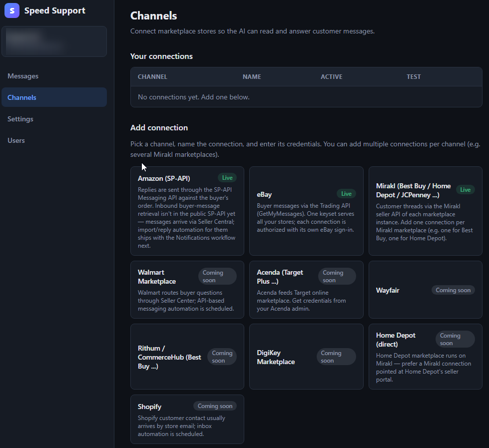Image resolution: width=489 pixels, height=448 pixels.
Task: Click Coming soon badge on Shopify card
Action: coord(215,406)
